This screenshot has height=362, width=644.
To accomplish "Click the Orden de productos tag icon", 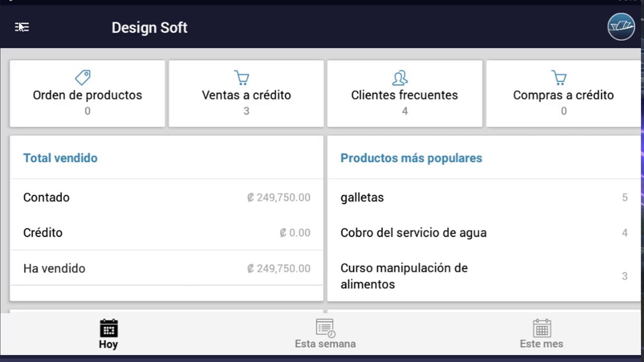I will [83, 77].
